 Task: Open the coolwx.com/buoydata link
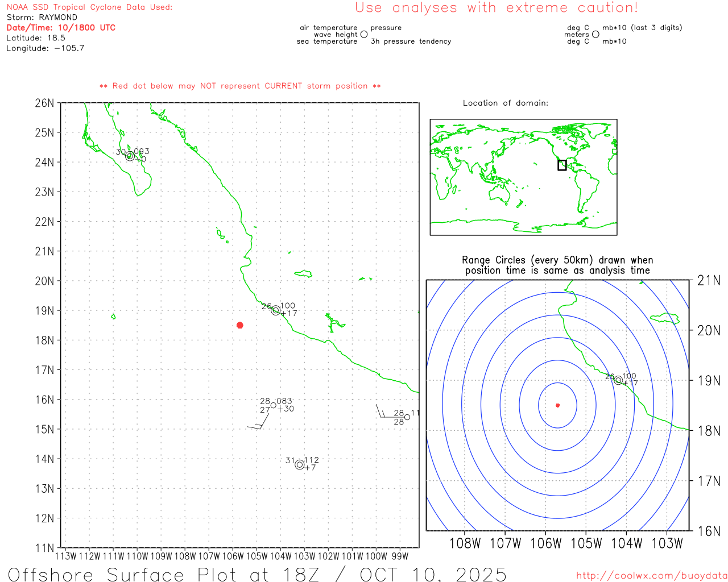click(651, 576)
